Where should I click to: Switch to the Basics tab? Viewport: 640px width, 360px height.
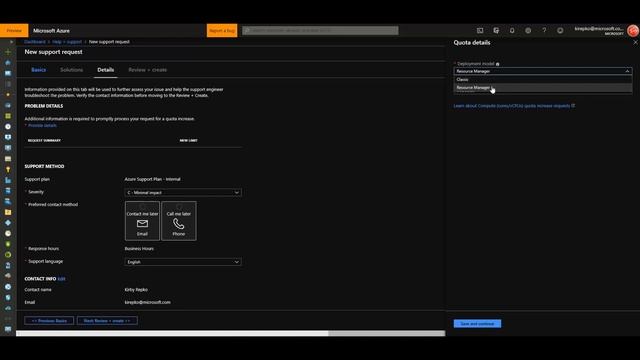(39, 70)
